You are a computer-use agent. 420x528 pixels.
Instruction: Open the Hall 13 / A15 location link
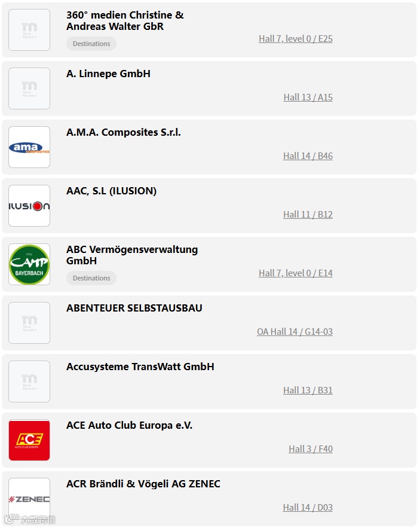(x=308, y=97)
